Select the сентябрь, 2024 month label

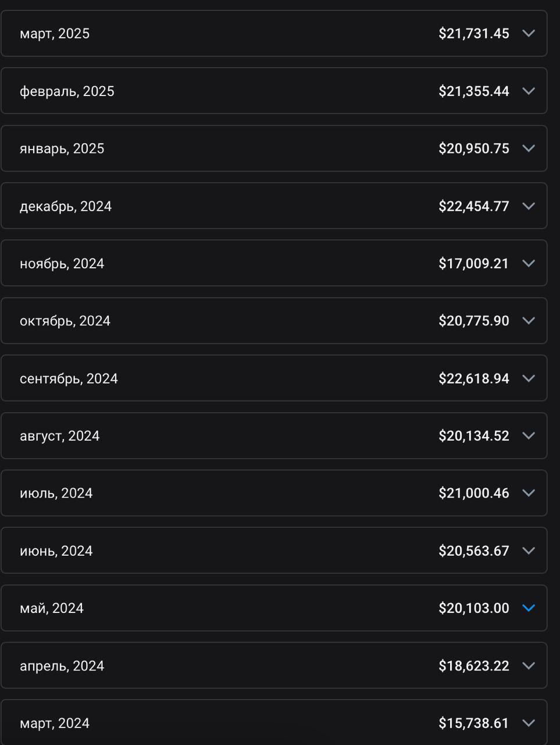coord(69,379)
